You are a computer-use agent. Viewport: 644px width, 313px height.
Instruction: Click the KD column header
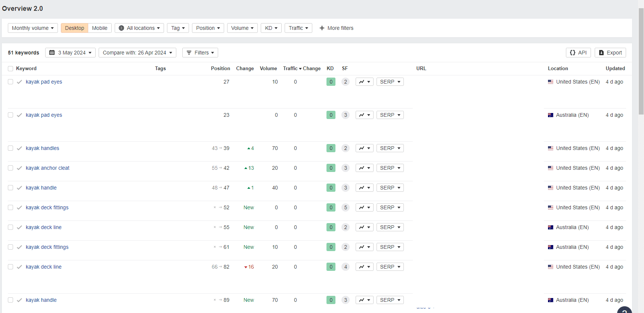pyautogui.click(x=330, y=68)
